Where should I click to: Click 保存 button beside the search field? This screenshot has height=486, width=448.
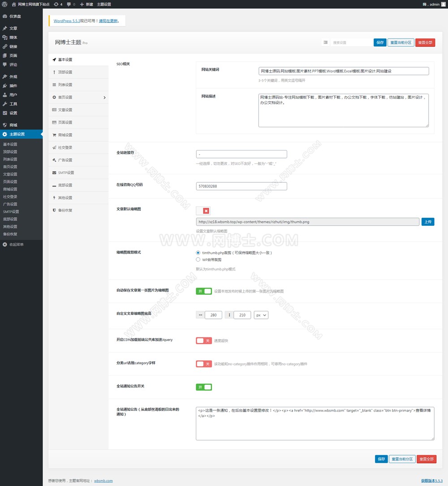coord(380,43)
